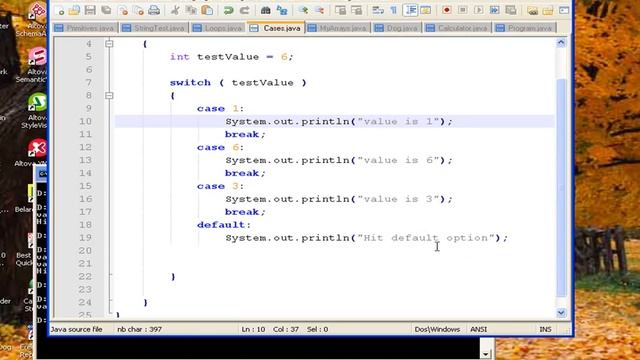Image resolution: width=640 pixels, height=360 pixels.
Task: Zoom out using the toolbar zoom icon
Action: click(x=319, y=10)
